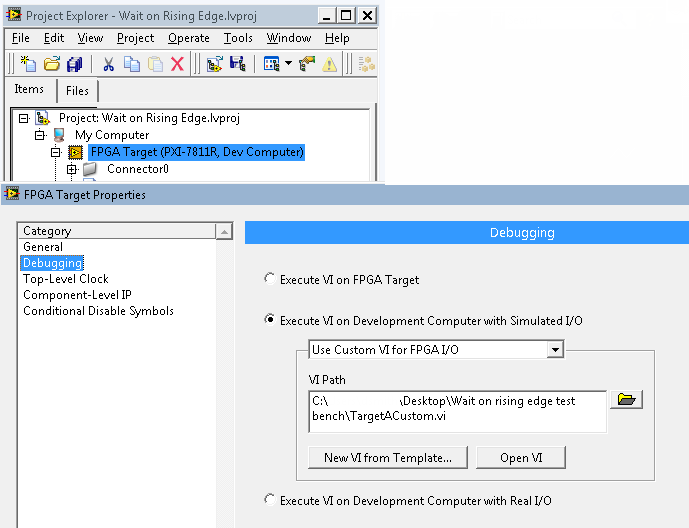This screenshot has width=689, height=528.
Task: Click the FPGA Target Properties title icon
Action: pyautogui.click(x=12, y=194)
